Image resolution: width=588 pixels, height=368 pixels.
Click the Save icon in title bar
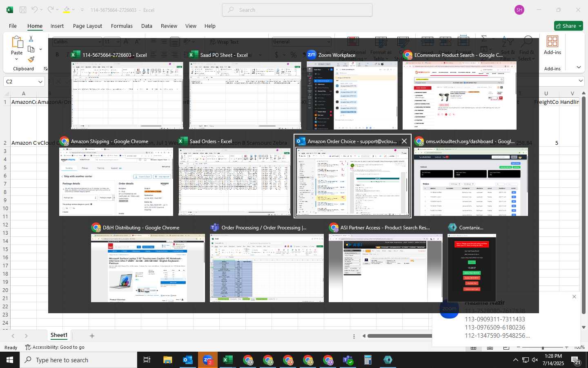tap(23, 10)
